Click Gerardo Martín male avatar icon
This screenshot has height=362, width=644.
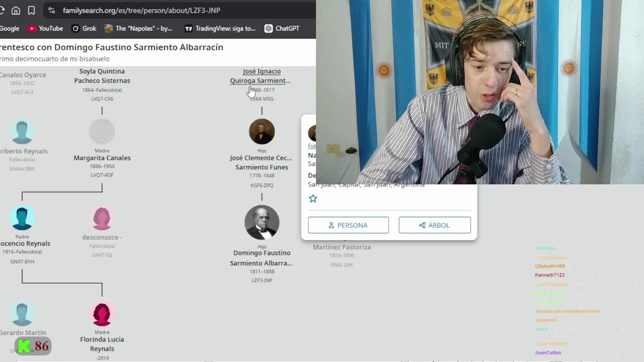(22, 314)
